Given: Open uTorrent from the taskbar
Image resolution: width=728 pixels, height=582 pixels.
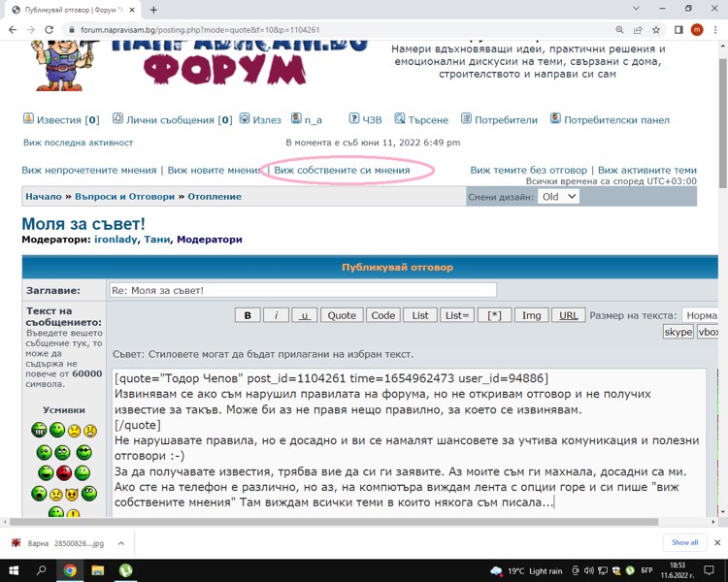Looking at the screenshot, I should (125, 570).
